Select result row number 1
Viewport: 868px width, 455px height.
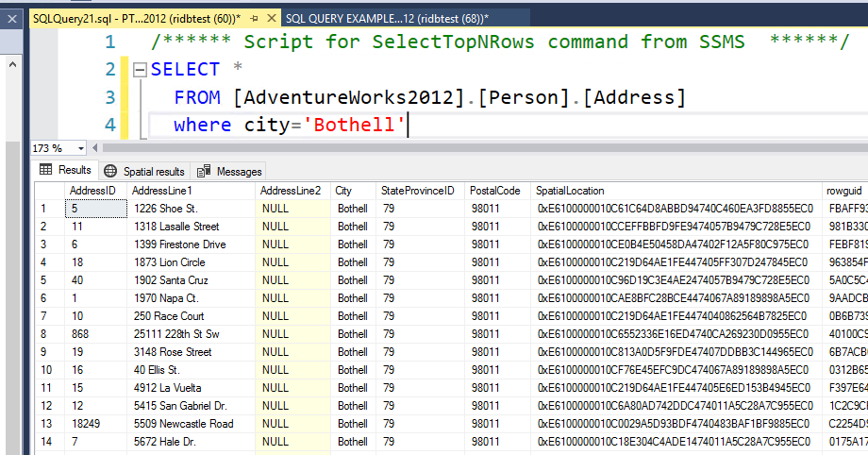tap(49, 209)
